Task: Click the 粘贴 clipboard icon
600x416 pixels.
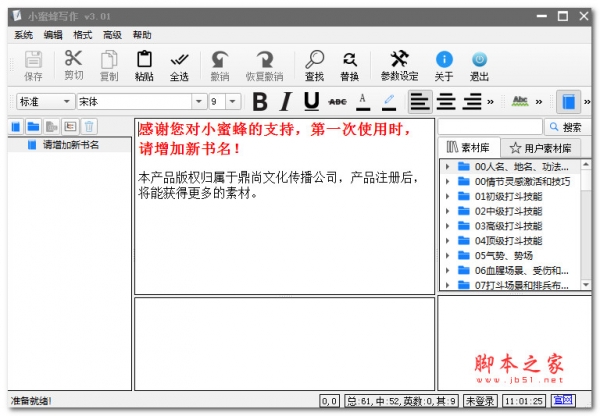Action: coord(144,59)
